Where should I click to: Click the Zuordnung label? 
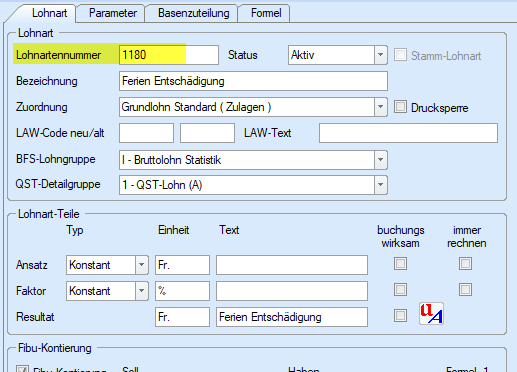(x=42, y=107)
